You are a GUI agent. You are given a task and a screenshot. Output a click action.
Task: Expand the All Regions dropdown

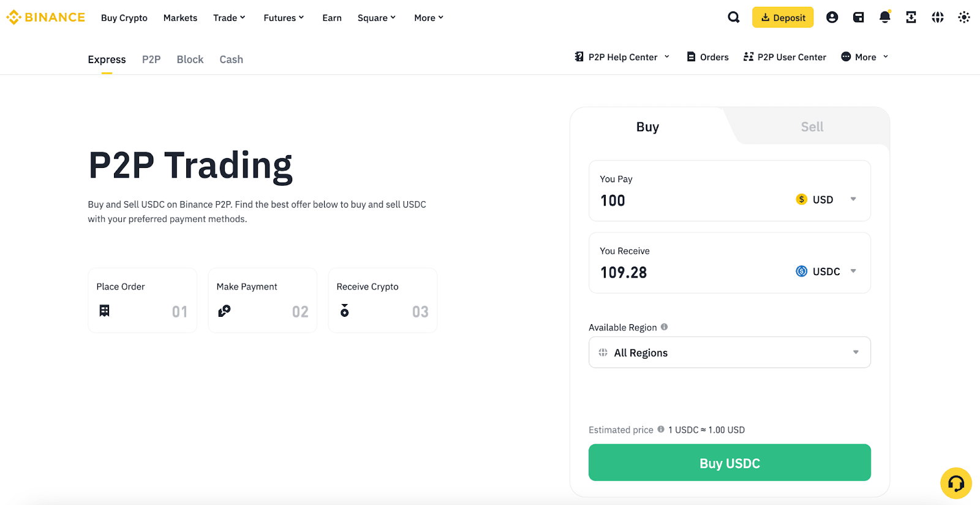click(729, 352)
